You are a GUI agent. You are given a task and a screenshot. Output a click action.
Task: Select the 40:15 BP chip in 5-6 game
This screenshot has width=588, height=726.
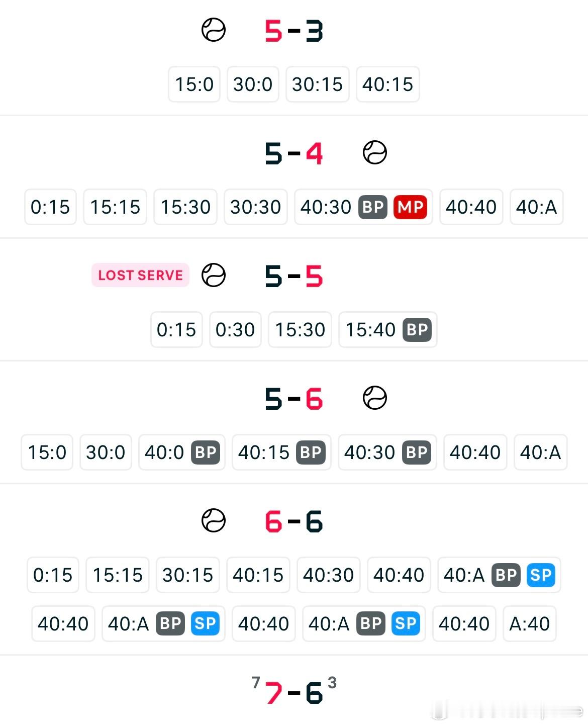(281, 452)
